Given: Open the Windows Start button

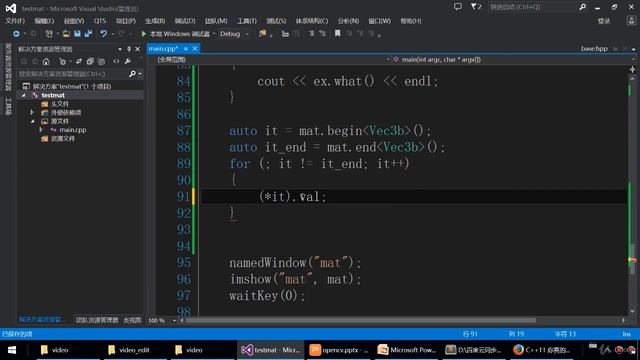Looking at the screenshot, I should (12, 350).
